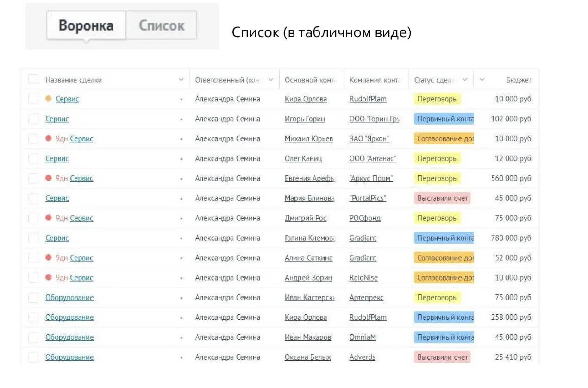Click the Выставили счет status on Мария Блинова row

pyautogui.click(x=442, y=198)
